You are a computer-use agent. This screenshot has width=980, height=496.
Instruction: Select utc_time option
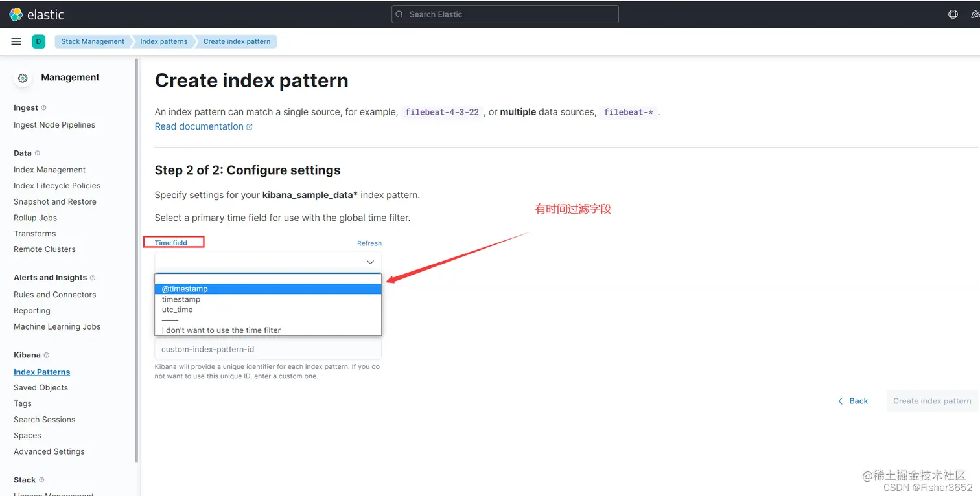click(x=268, y=310)
